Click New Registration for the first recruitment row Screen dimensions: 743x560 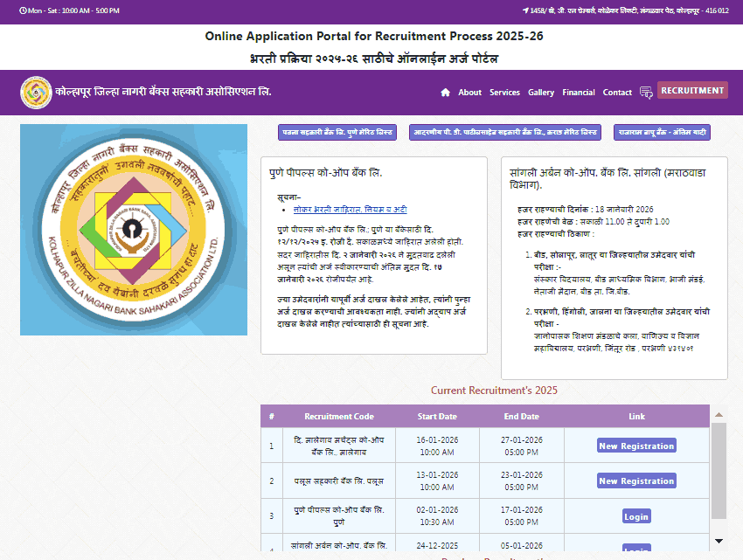635,446
